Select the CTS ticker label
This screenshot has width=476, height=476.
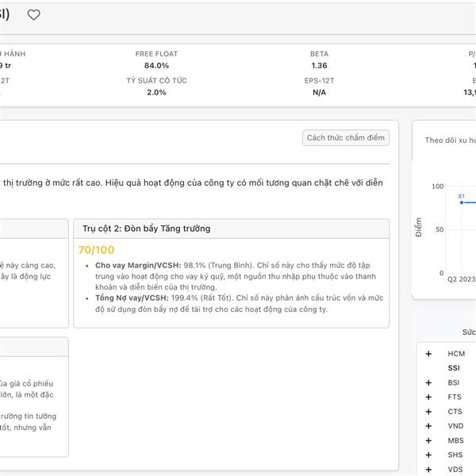(455, 412)
